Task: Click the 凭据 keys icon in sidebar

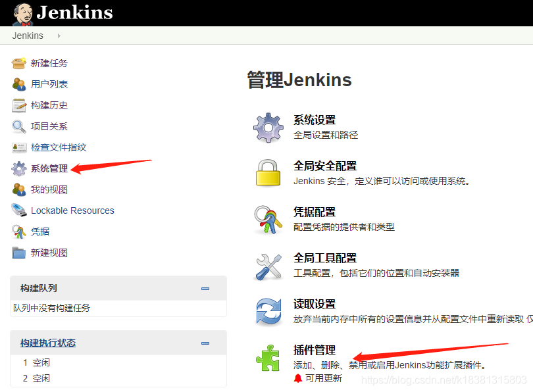Action: point(18,232)
